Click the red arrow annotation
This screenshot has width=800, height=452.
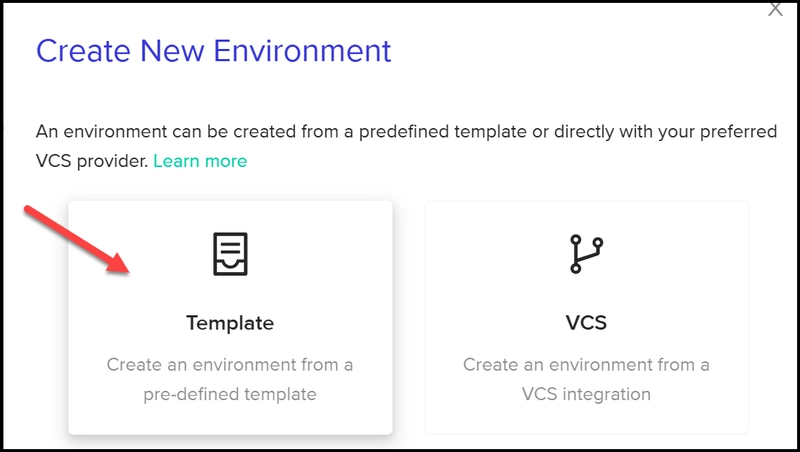click(x=77, y=239)
